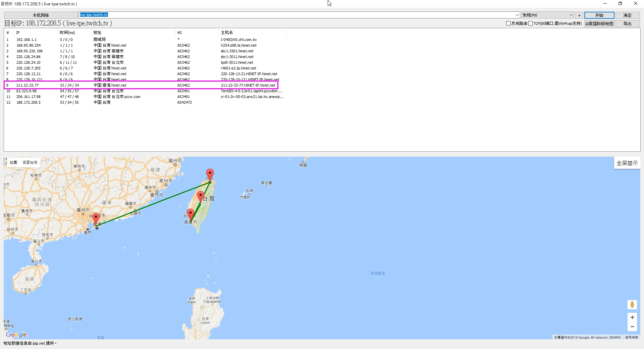Click the 主机名 column header
This screenshot has width=644, height=349.
252,33
